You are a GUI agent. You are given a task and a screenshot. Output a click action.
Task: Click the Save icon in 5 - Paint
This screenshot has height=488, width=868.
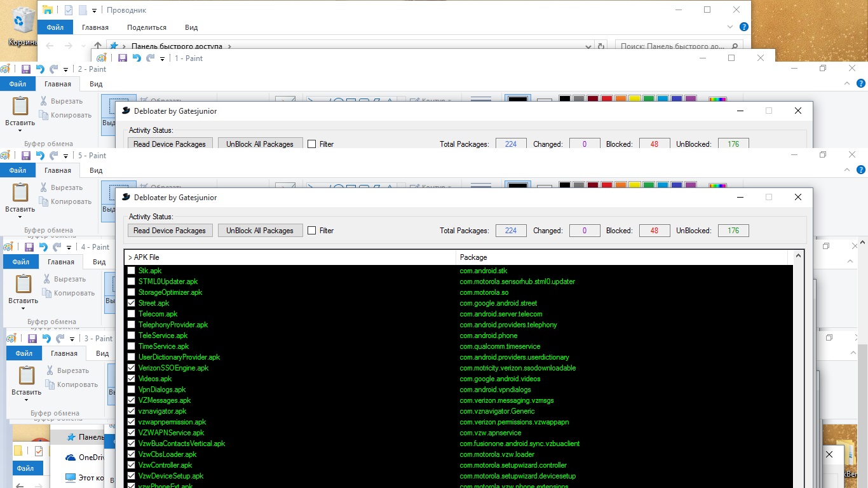coord(26,155)
